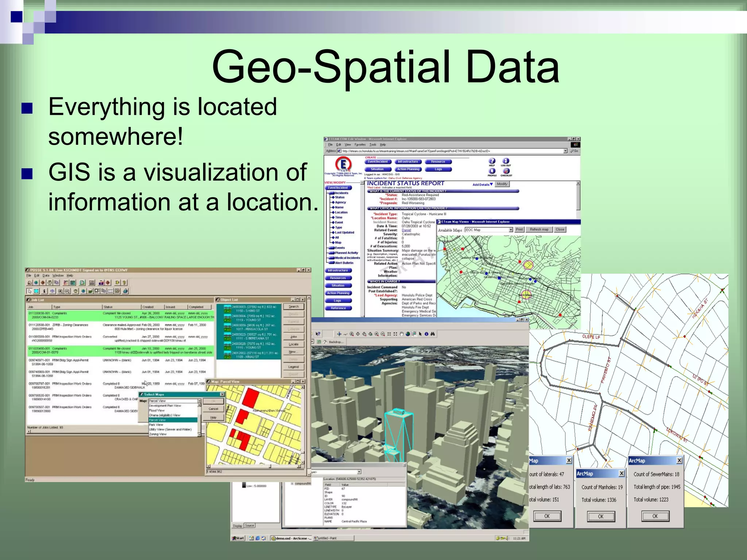This screenshot has height=560, width=747.
Task: Open the Data menu in POSSE
Action: tap(46, 276)
